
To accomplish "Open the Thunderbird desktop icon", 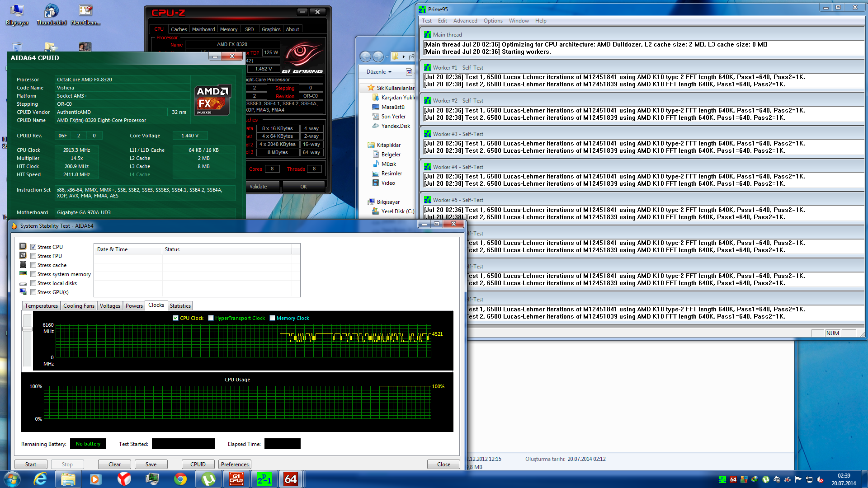I will 52,14.
